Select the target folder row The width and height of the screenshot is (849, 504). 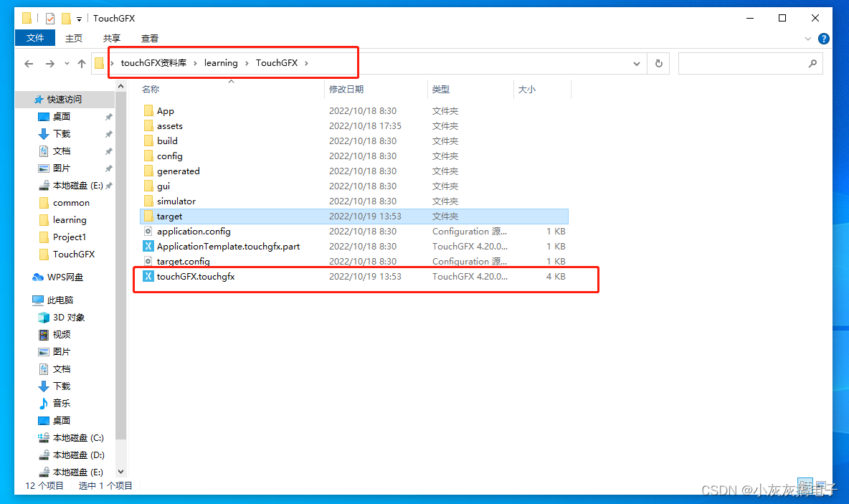pyautogui.click(x=354, y=216)
